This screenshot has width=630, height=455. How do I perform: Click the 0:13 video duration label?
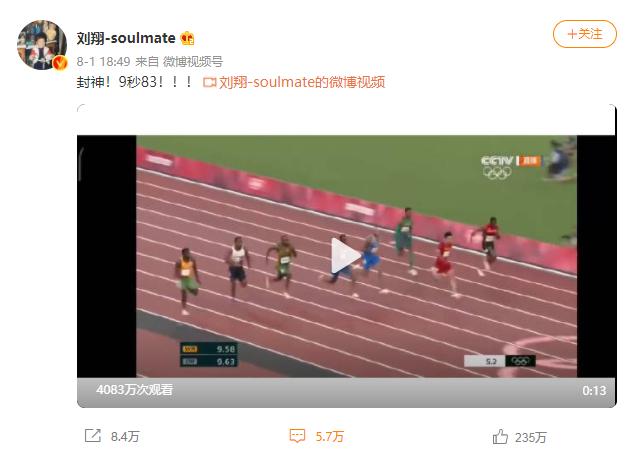pos(594,390)
